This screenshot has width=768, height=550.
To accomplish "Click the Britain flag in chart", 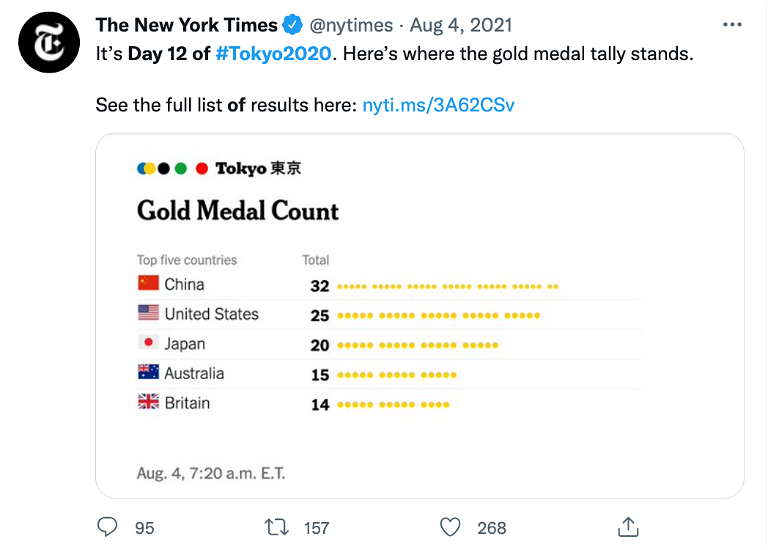I will (x=148, y=402).
